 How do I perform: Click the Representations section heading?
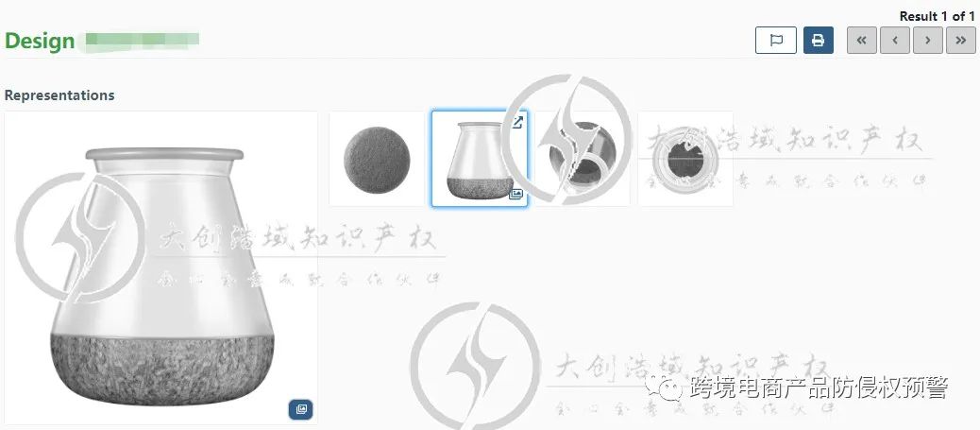(59, 95)
